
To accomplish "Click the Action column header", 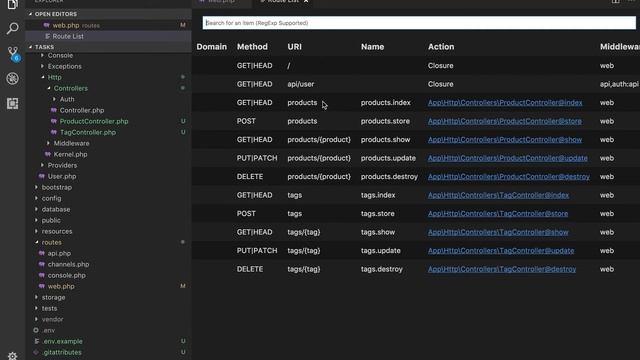I will 441,47.
